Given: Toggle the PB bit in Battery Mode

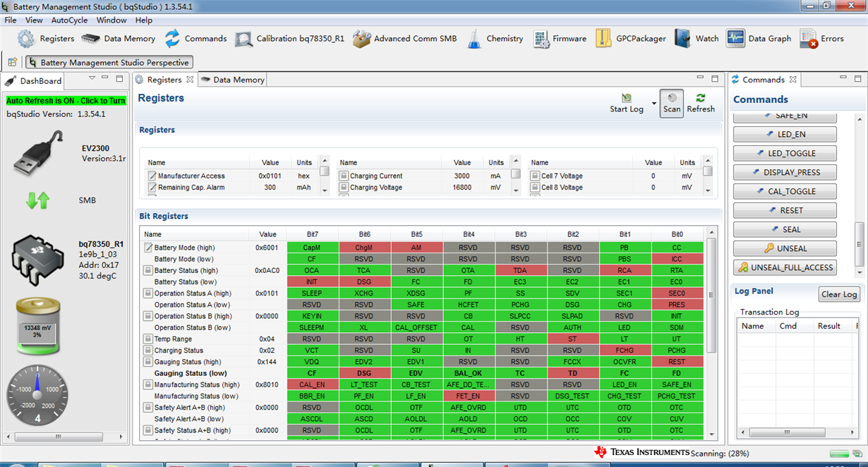Looking at the screenshot, I should coord(625,248).
